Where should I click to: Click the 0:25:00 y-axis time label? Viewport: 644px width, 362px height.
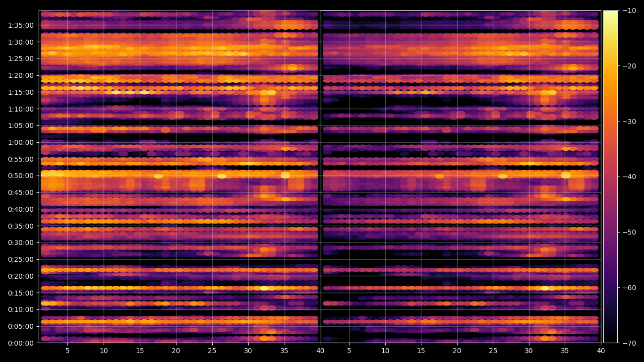pyautogui.click(x=21, y=259)
